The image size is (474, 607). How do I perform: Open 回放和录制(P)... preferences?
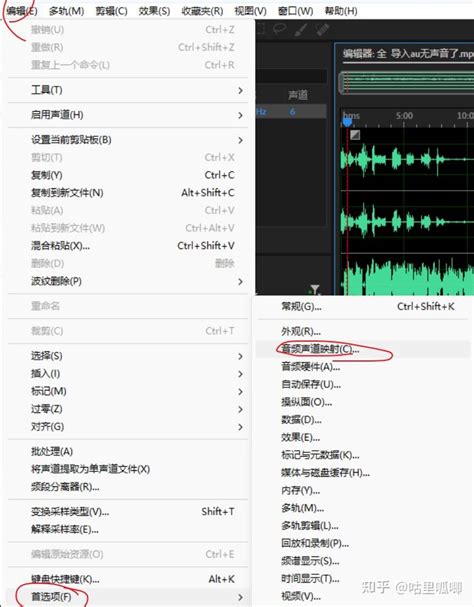click(362, 543)
